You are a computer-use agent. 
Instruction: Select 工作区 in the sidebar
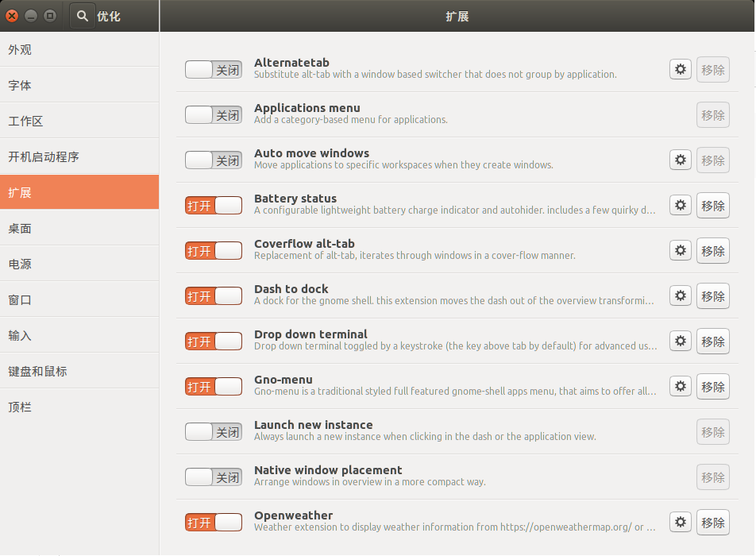[79, 121]
